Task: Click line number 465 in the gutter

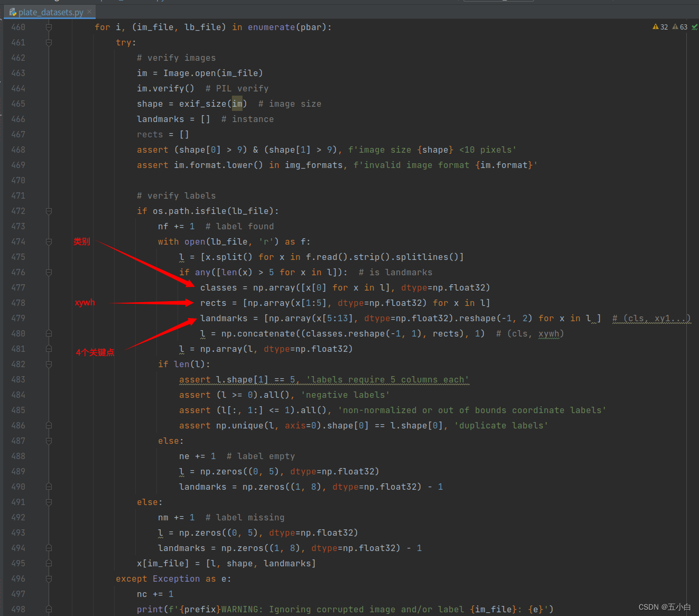Action: pyautogui.click(x=18, y=104)
